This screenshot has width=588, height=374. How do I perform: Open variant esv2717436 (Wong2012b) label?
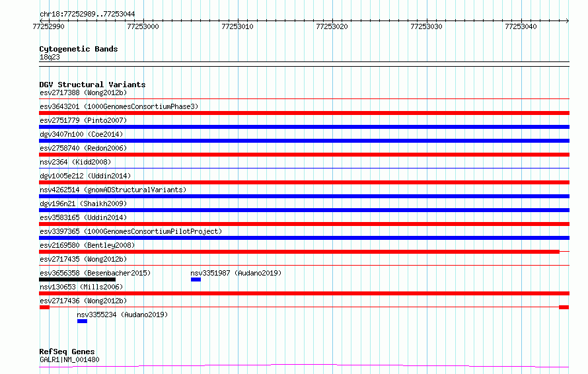coord(83,301)
